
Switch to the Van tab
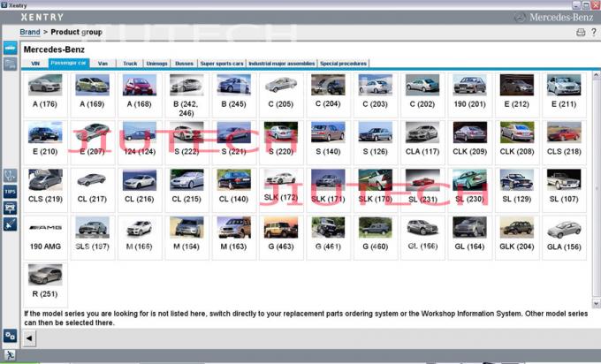103,64
